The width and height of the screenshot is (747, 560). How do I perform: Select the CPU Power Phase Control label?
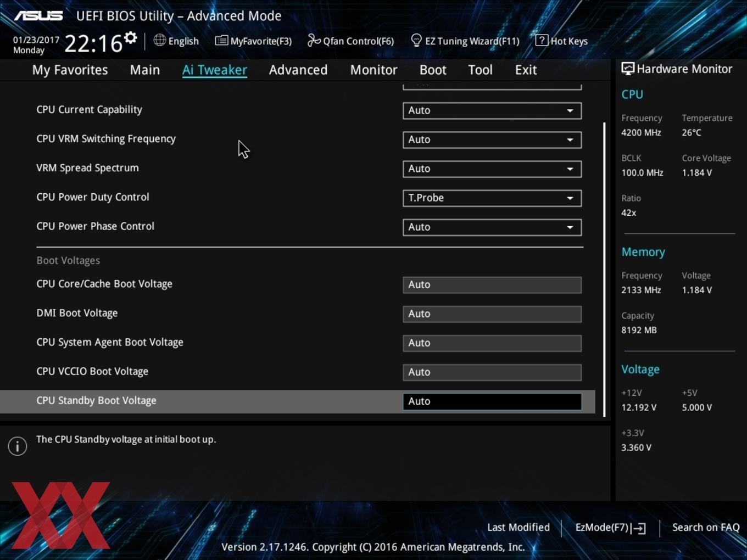95,226
